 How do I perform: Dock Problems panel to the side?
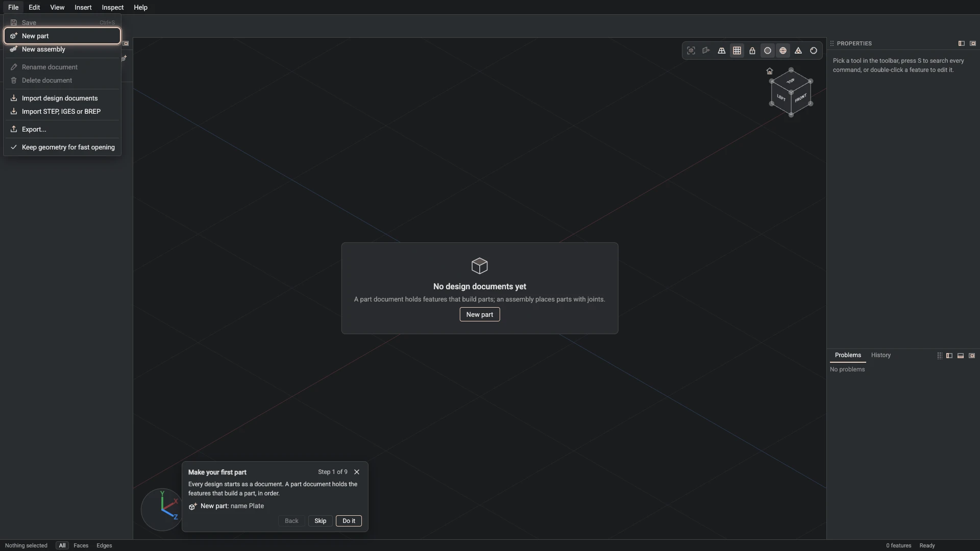click(x=949, y=356)
